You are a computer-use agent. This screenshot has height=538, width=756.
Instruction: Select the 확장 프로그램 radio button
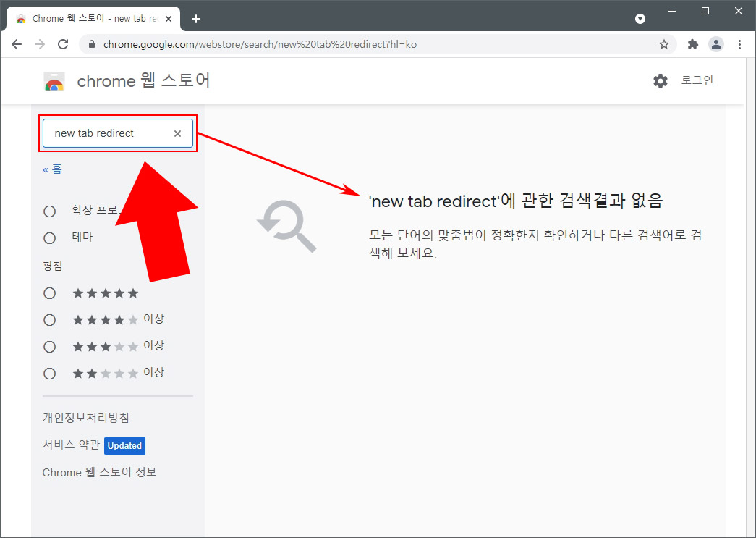pyautogui.click(x=50, y=211)
